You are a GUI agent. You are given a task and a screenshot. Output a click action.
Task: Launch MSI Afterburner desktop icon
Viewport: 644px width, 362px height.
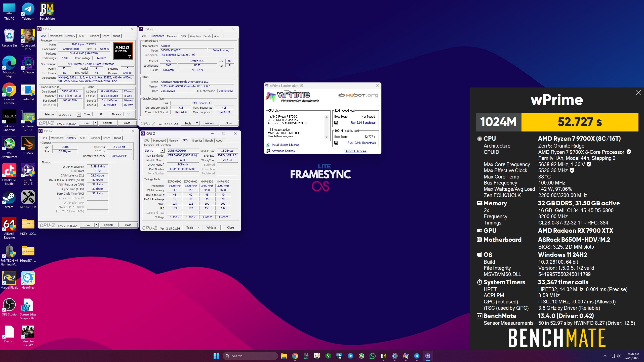[9, 148]
